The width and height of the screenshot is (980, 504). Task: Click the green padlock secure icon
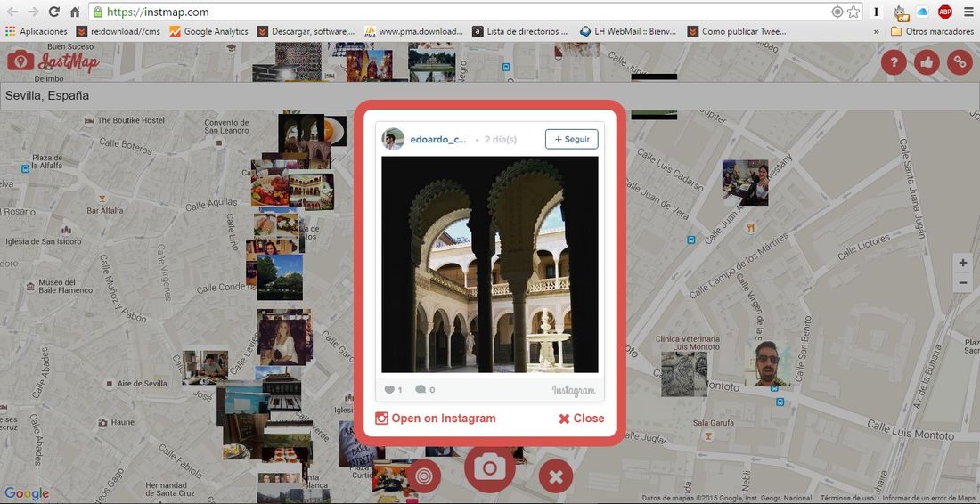coord(96,12)
